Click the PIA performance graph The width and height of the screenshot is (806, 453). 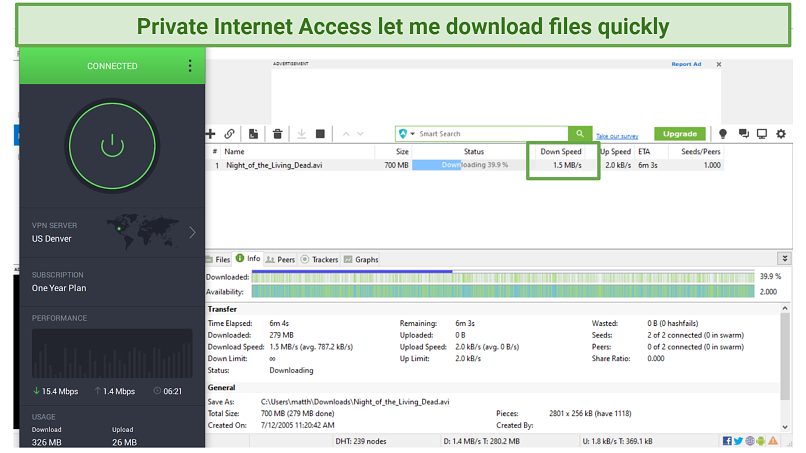pyautogui.click(x=112, y=354)
